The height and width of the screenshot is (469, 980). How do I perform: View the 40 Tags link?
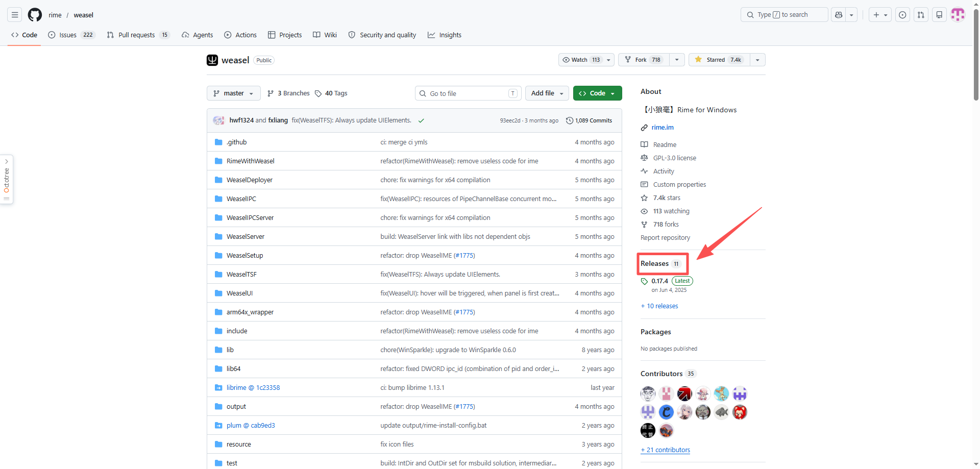coord(331,93)
